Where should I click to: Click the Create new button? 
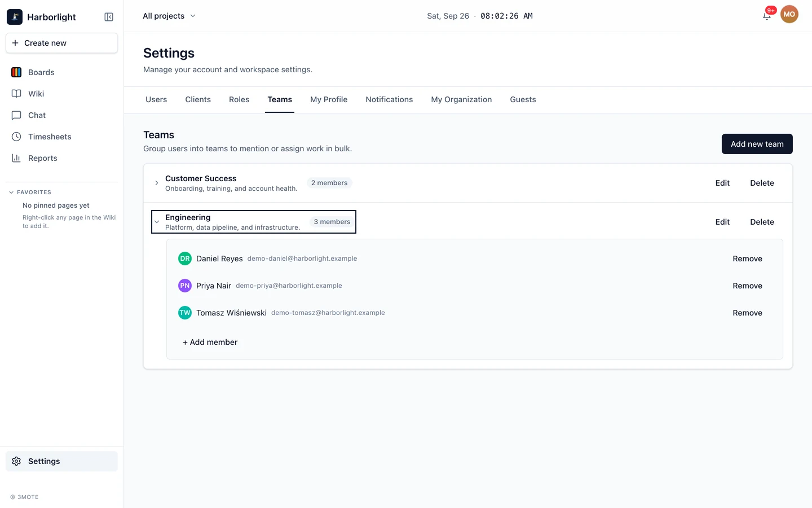61,43
